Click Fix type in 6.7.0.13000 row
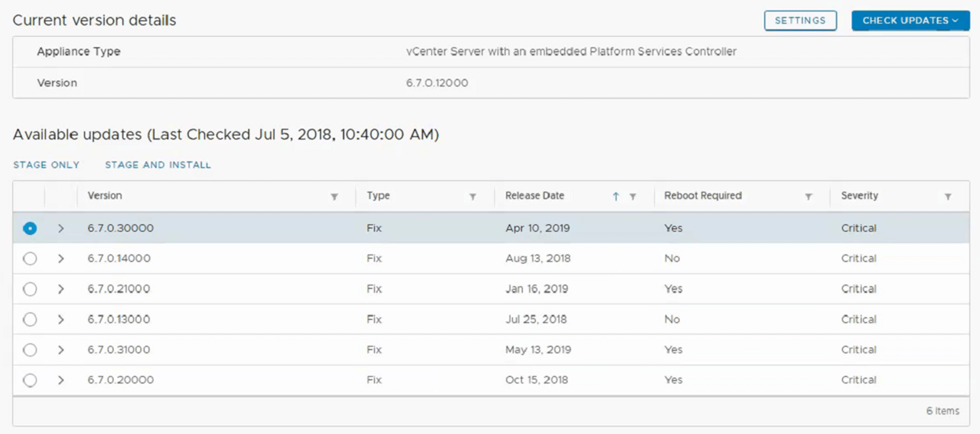 coord(374,319)
